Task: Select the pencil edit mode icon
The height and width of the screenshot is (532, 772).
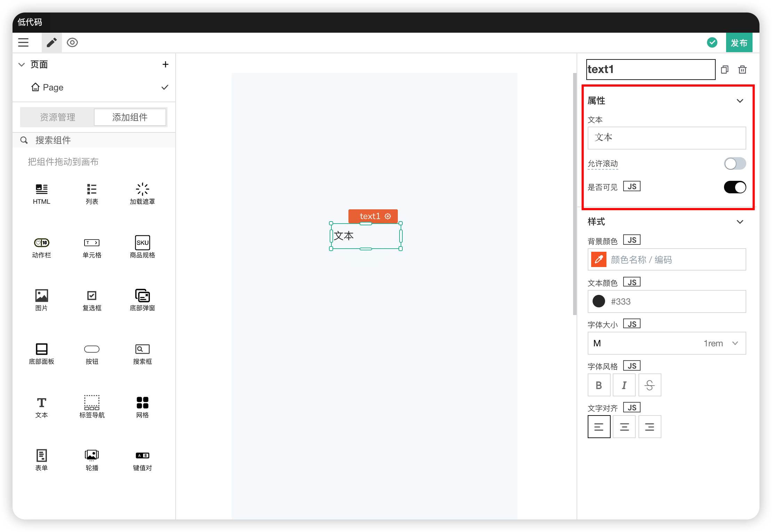Action: click(51, 42)
